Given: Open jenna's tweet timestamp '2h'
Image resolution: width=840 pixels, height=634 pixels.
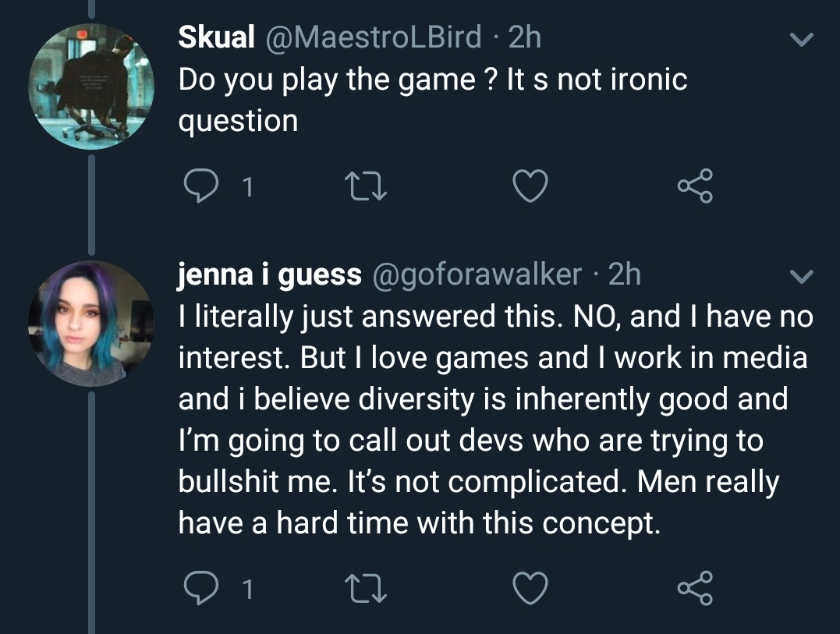Looking at the screenshot, I should tap(625, 274).
